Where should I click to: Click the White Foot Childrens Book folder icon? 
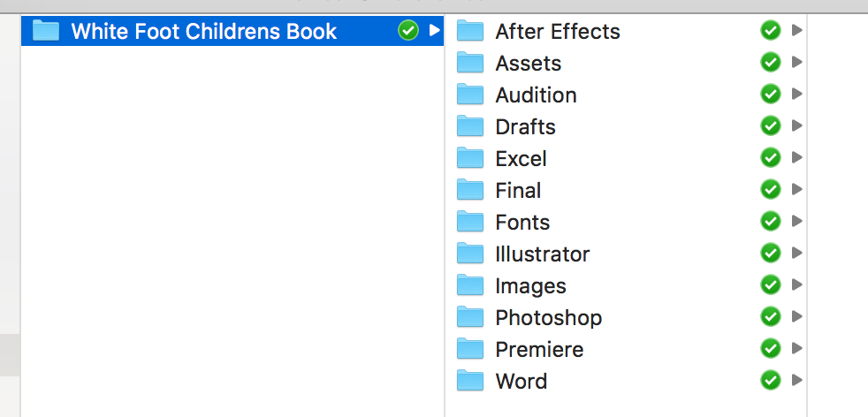(x=45, y=30)
